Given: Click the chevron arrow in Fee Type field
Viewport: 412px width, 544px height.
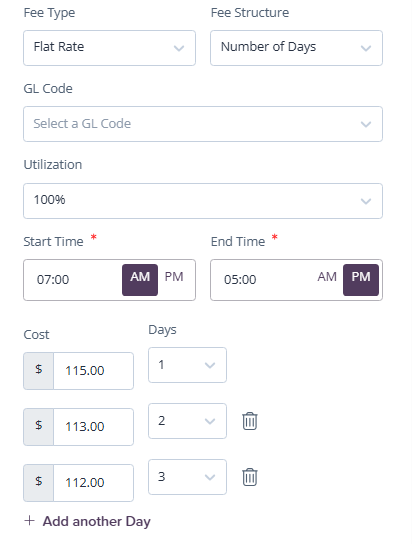Looking at the screenshot, I should pyautogui.click(x=179, y=48).
